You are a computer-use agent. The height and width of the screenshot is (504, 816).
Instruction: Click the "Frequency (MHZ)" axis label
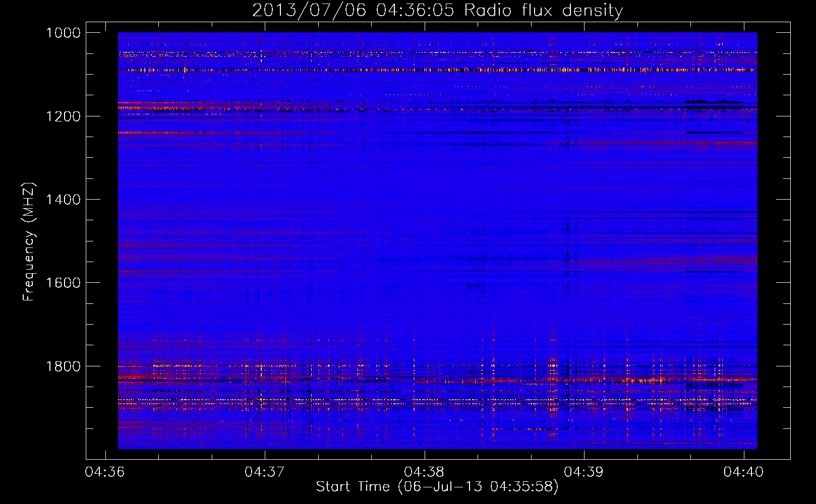coord(29,242)
